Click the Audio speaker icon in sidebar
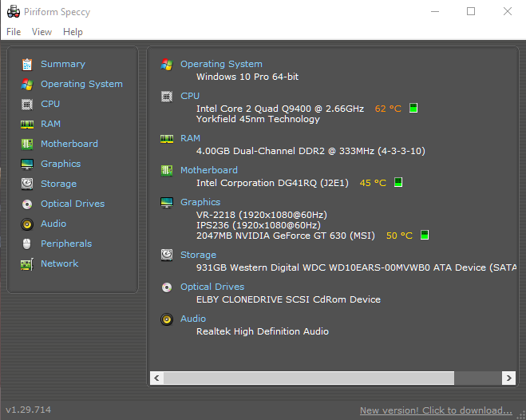The height and width of the screenshot is (420, 526). tap(27, 224)
